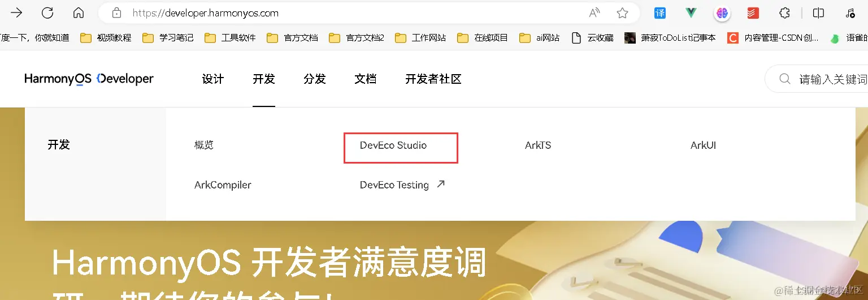Open the 工具软件 bookmark folder

[230, 38]
